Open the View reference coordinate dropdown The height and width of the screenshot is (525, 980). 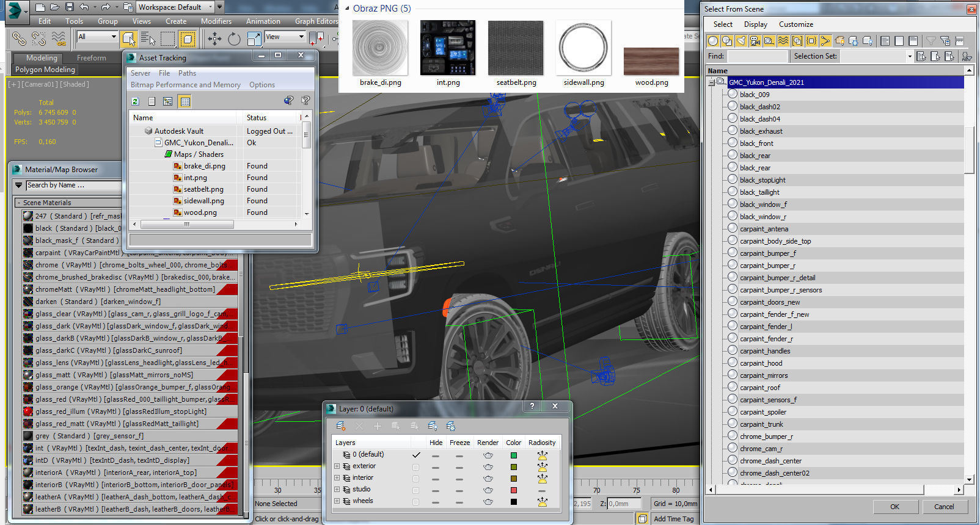[x=285, y=37]
